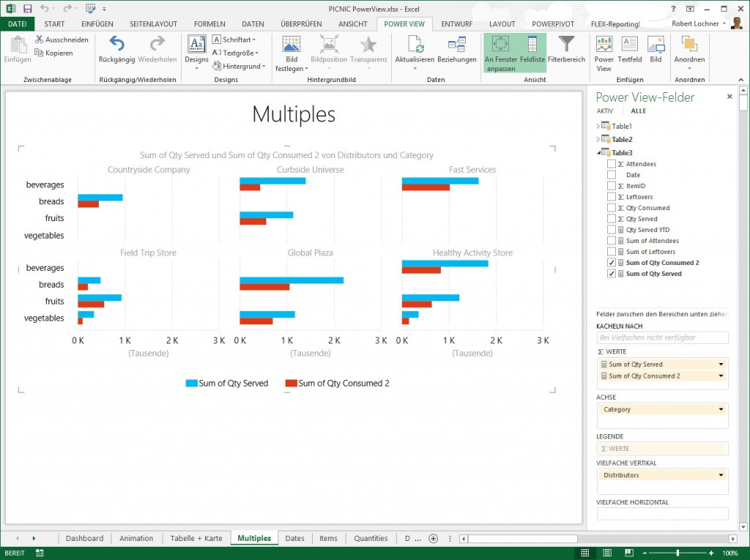Expand the Table1 tree node

pos(598,127)
